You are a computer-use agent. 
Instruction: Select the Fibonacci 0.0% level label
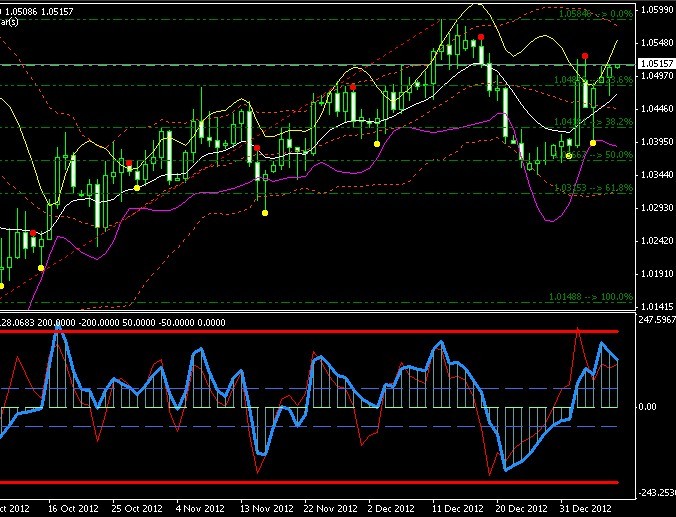coord(596,14)
